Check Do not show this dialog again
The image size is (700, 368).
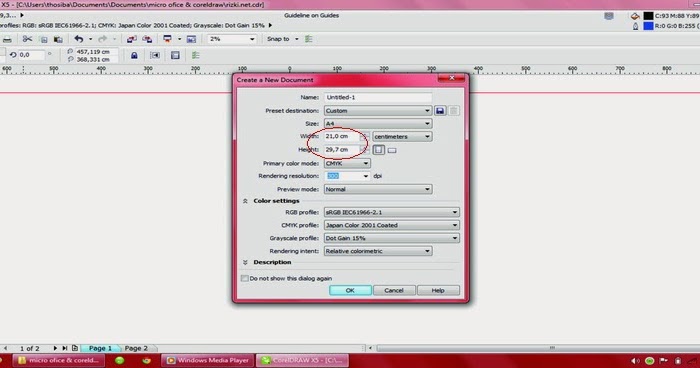(245, 278)
